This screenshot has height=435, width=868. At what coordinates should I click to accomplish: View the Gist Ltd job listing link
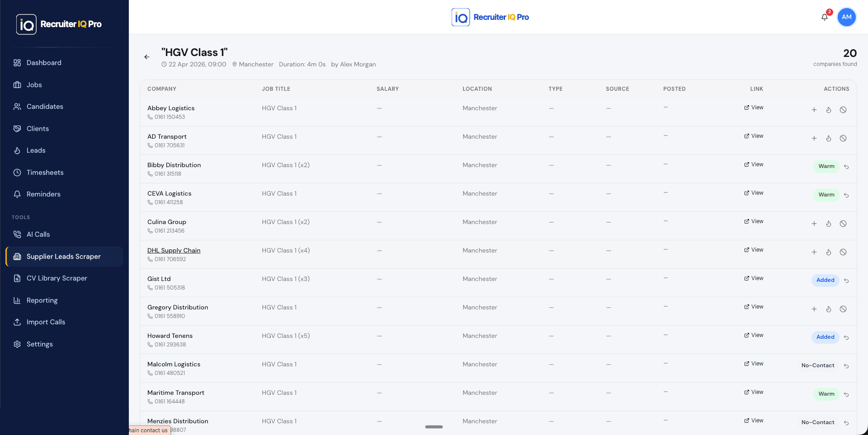(x=754, y=278)
